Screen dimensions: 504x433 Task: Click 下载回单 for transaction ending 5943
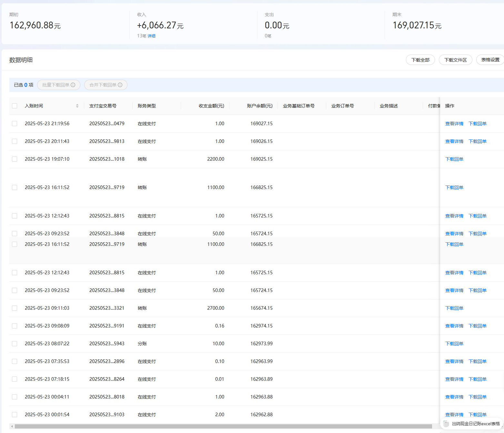[x=454, y=344]
